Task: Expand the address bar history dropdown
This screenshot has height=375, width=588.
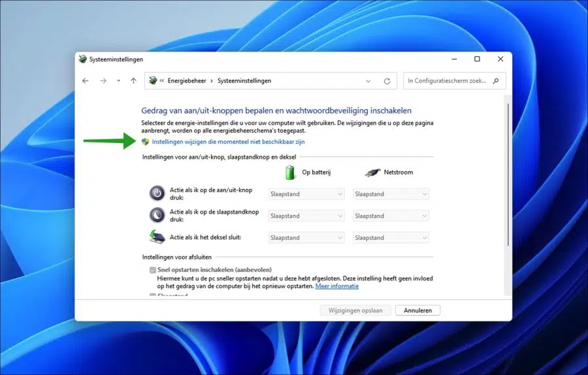Action: pos(368,81)
